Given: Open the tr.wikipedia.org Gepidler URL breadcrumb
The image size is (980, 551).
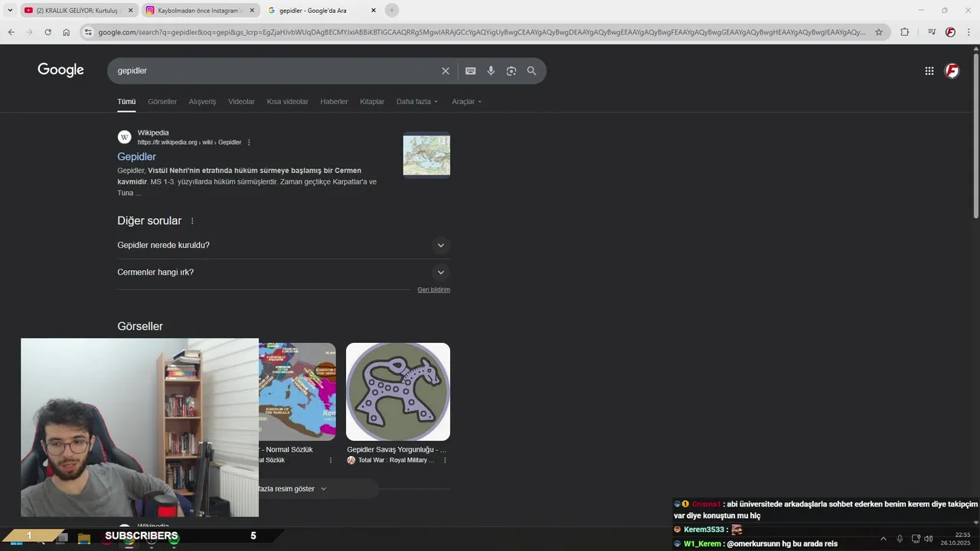Looking at the screenshot, I should pos(189,142).
